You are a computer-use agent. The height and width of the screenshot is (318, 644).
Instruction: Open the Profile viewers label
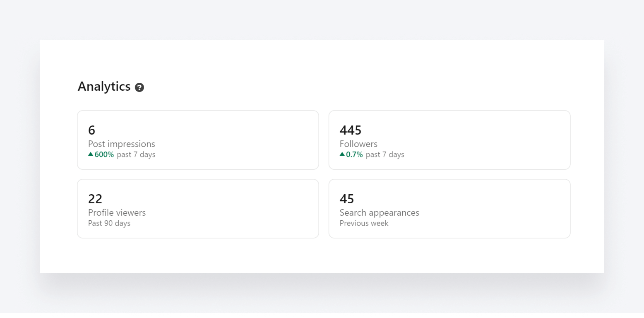point(117,213)
